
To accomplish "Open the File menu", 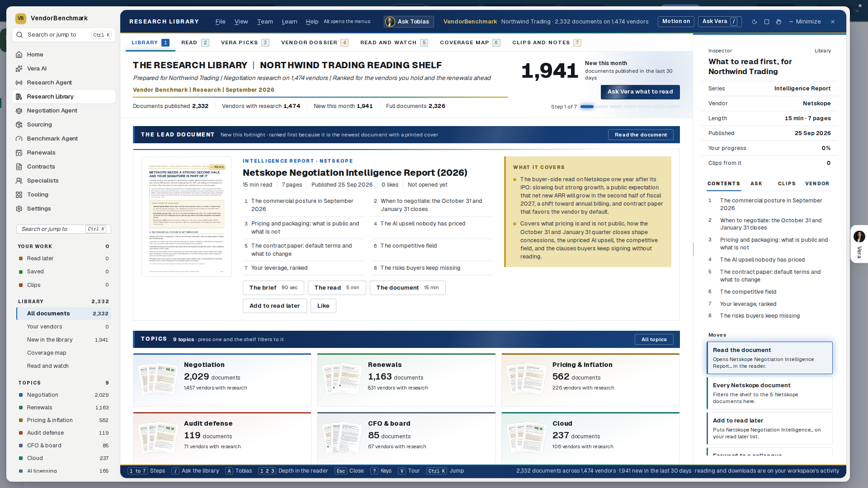I will tap(220, 22).
